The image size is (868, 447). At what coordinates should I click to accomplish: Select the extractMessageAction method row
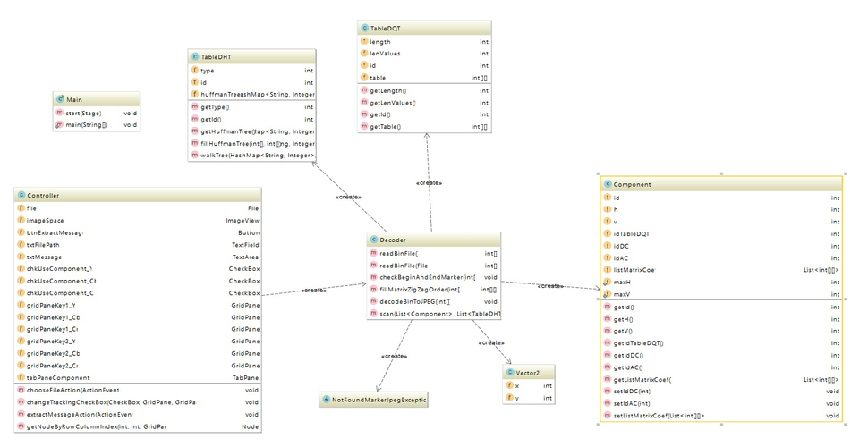click(138, 415)
